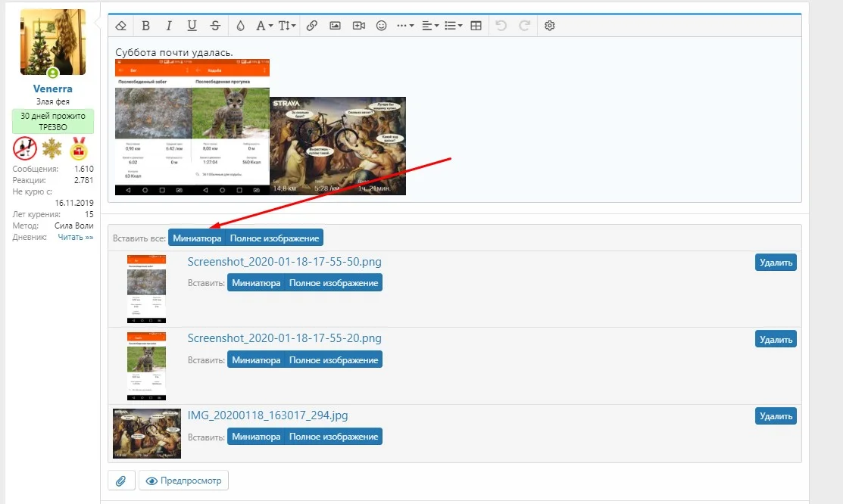Open editor settings gear icon
The height and width of the screenshot is (504, 843).
coord(549,25)
